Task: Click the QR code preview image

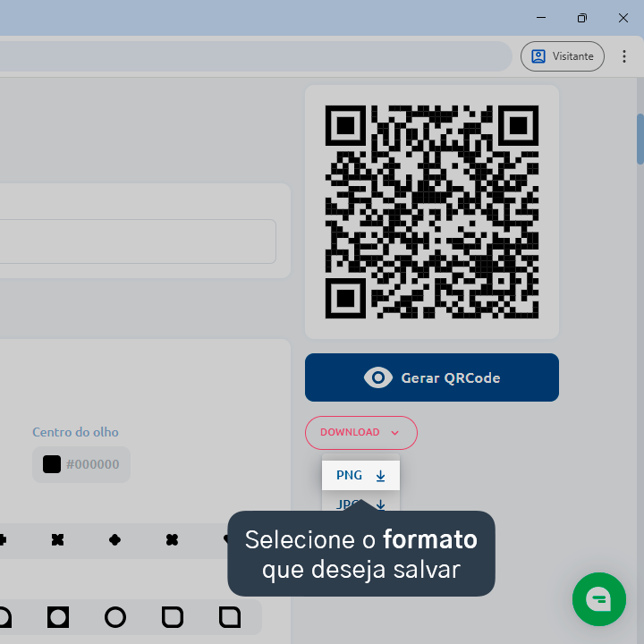Action: coord(432,212)
